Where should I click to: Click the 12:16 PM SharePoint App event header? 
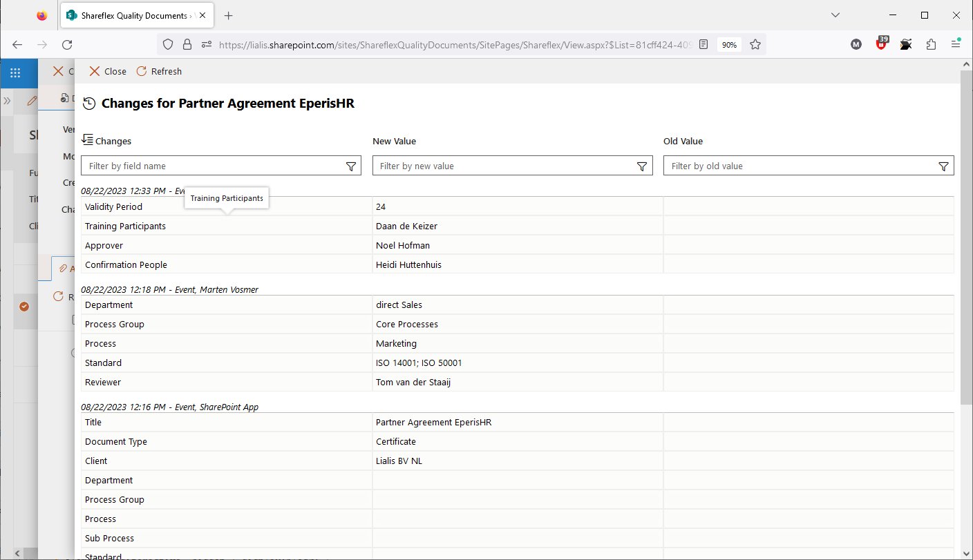[x=170, y=407]
